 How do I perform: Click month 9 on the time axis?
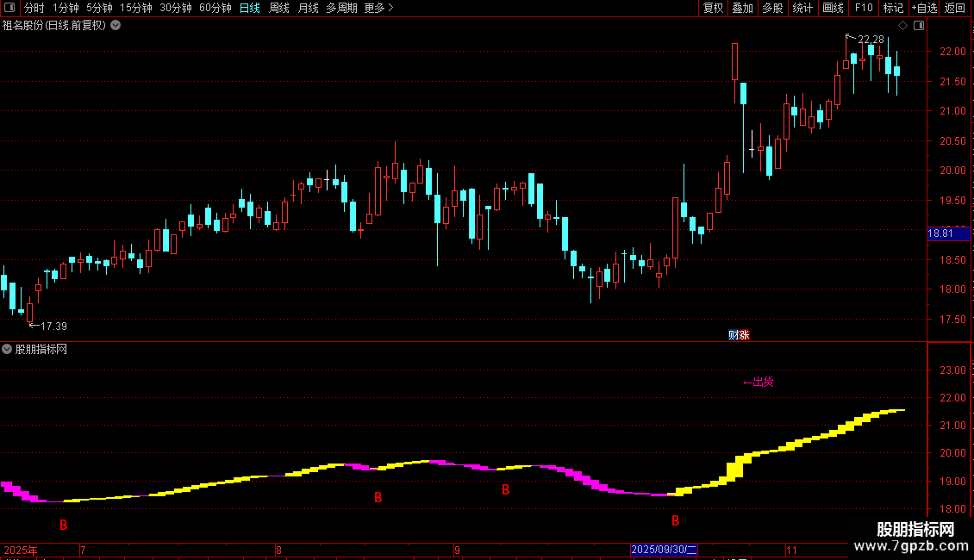coord(457,550)
